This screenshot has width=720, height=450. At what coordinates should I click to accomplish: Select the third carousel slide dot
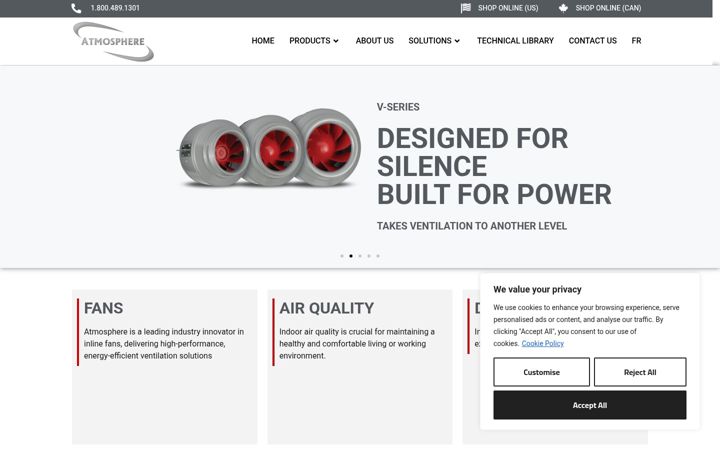tap(360, 256)
